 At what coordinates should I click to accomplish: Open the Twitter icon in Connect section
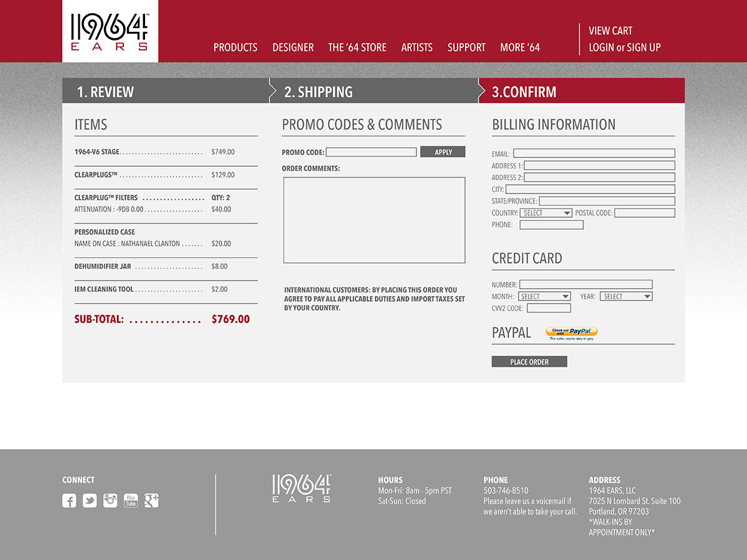(90, 500)
